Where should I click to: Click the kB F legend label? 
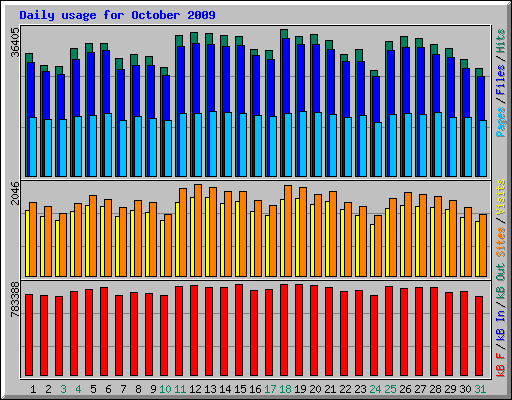pyautogui.click(x=501, y=364)
